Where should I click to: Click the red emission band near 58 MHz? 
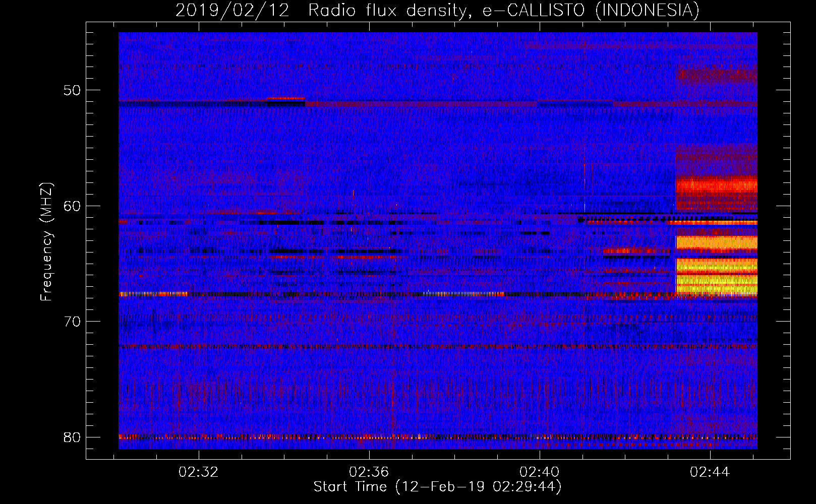(x=717, y=184)
